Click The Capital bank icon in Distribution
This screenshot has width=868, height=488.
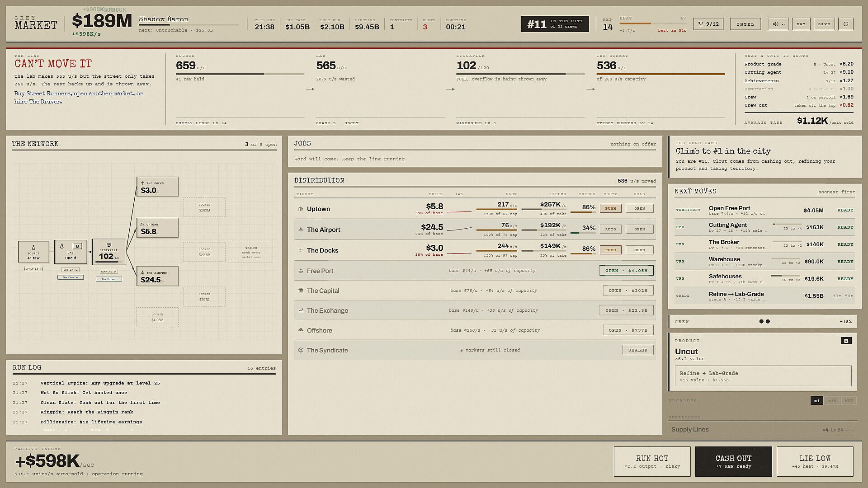[301, 291]
